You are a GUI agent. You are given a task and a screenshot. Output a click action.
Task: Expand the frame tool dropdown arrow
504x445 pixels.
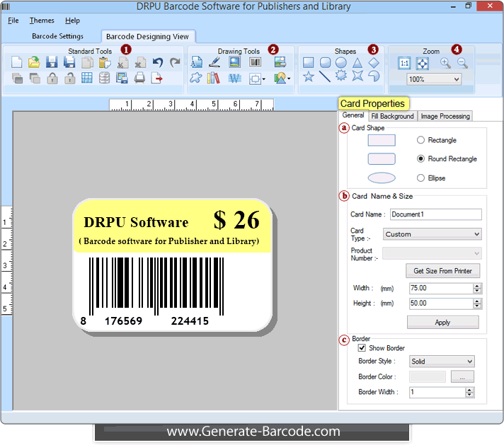(264, 79)
